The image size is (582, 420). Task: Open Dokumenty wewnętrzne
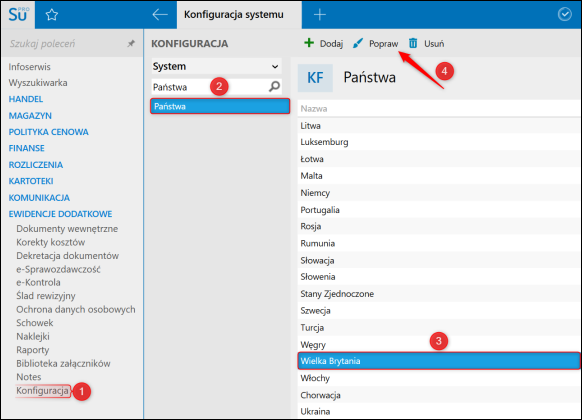click(x=67, y=229)
